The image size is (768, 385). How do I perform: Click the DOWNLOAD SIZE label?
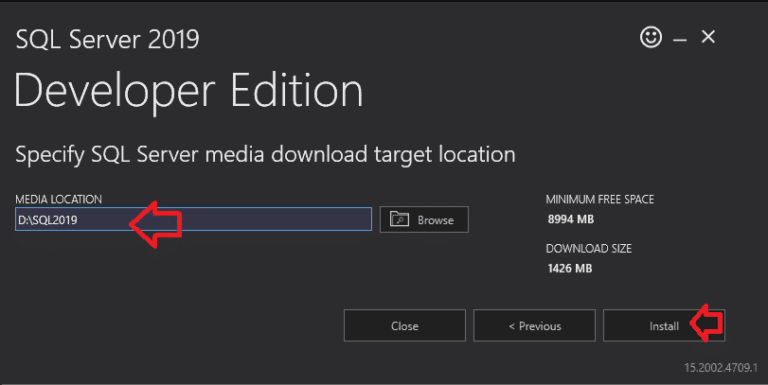click(589, 248)
